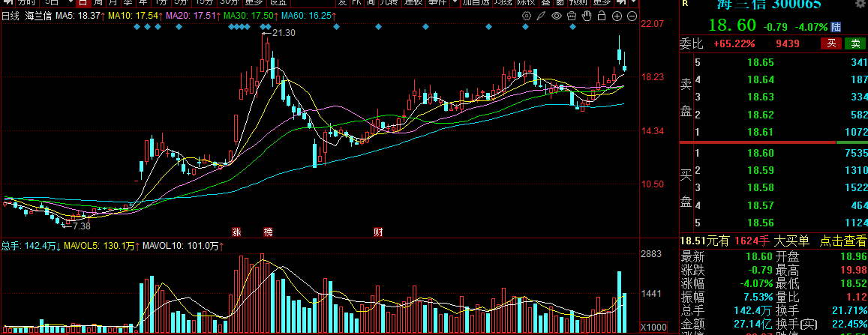The image size is (868, 335).
Task: Click 总手: 142.4万 volume label
Action: (x=31, y=246)
